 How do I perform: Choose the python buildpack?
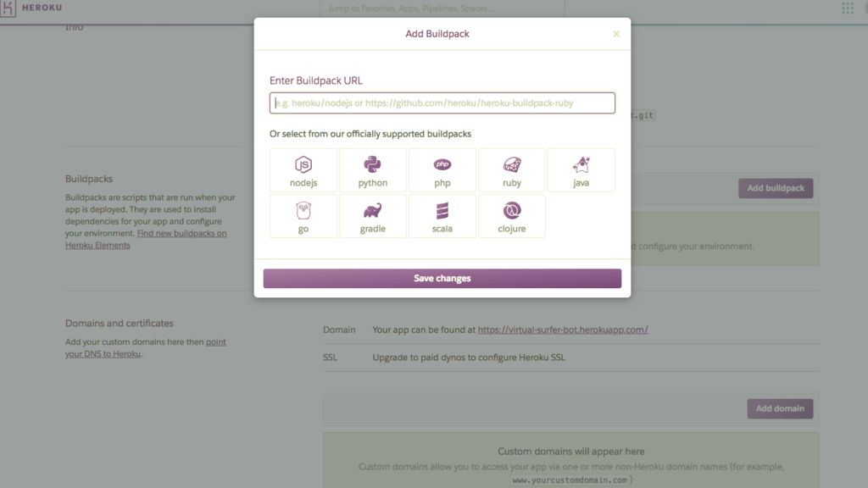(373, 170)
